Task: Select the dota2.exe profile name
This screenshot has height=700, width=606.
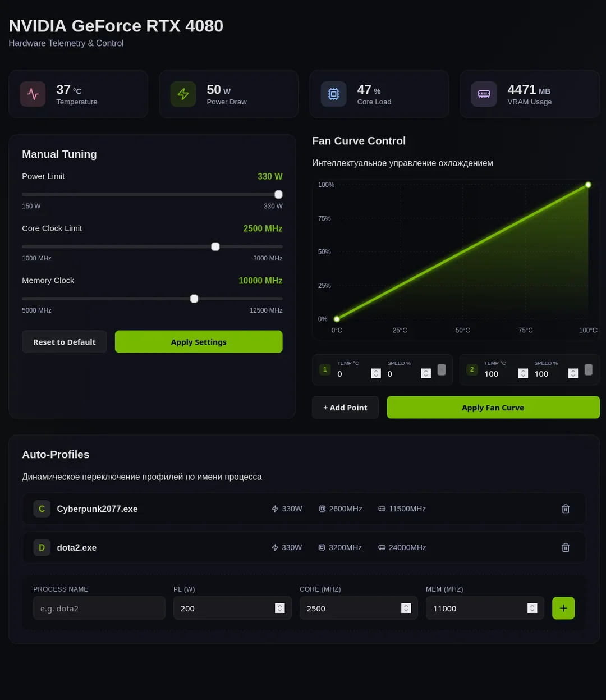Action: [x=76, y=548]
